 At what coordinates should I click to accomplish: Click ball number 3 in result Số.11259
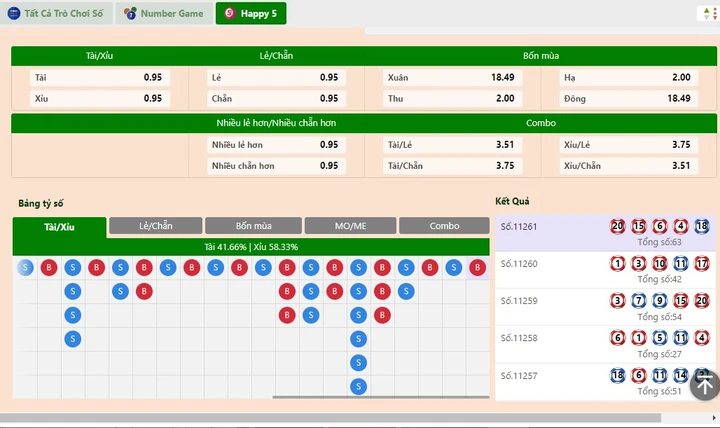(x=617, y=301)
